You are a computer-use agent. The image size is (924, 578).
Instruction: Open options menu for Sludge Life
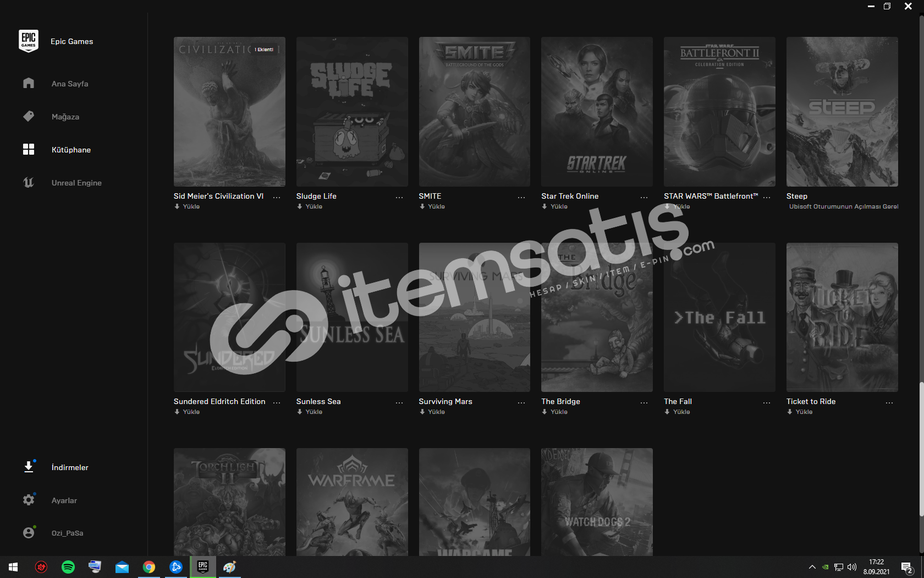(x=399, y=197)
